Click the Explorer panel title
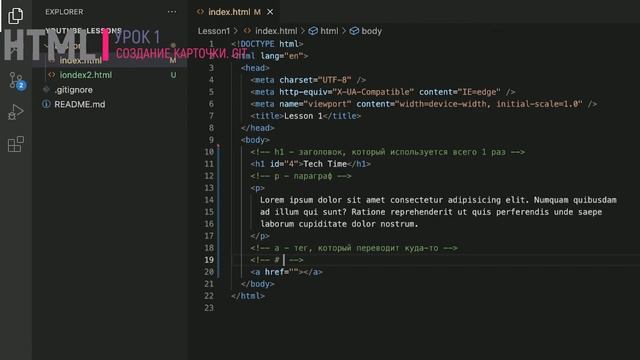The image size is (640, 360). tap(64, 12)
